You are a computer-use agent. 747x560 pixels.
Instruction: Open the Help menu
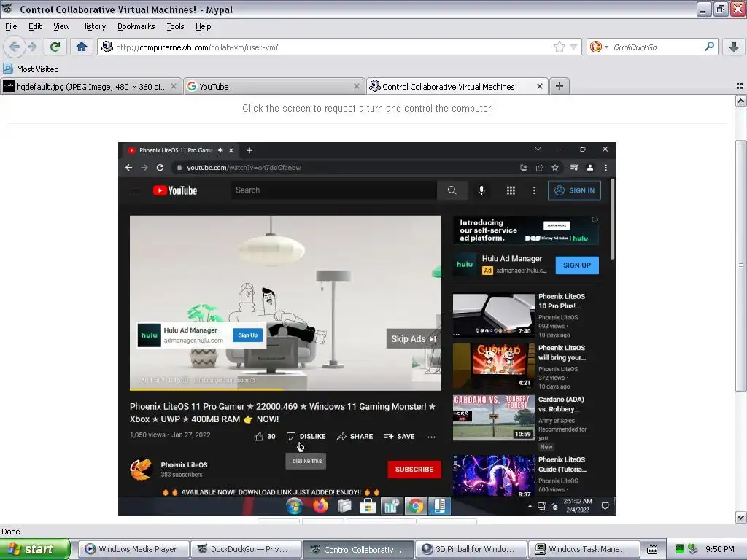coord(203,26)
